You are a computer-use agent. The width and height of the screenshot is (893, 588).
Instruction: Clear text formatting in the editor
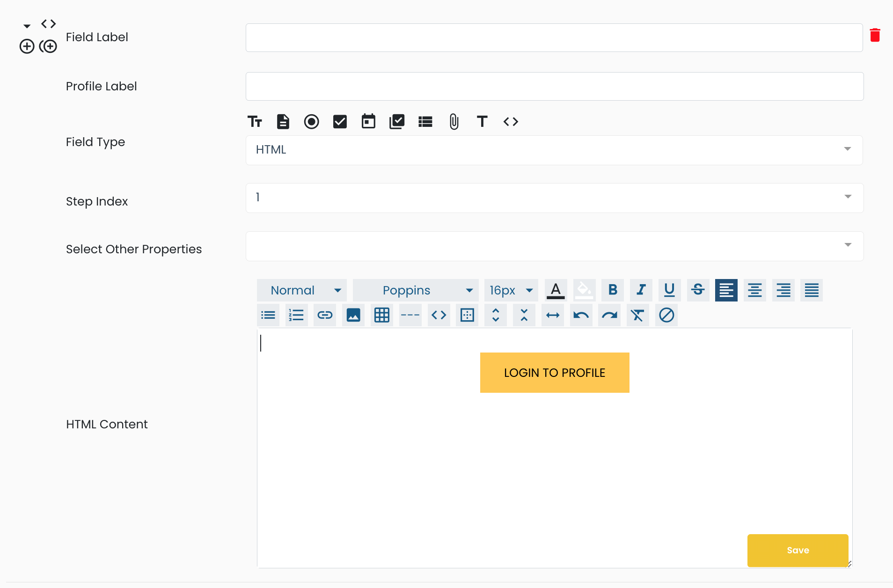(x=638, y=315)
